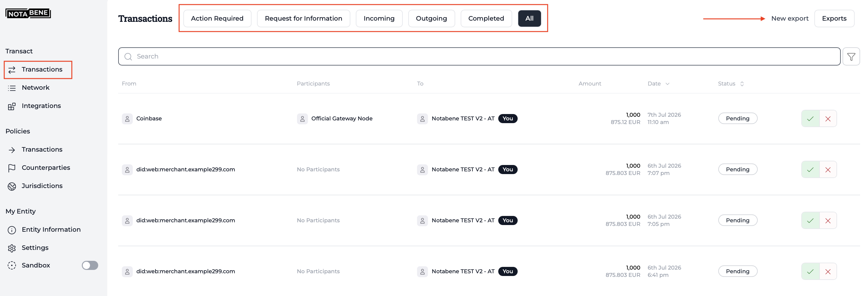Click the Coinbase sender name
Image resolution: width=868 pixels, height=296 pixels.
(149, 119)
